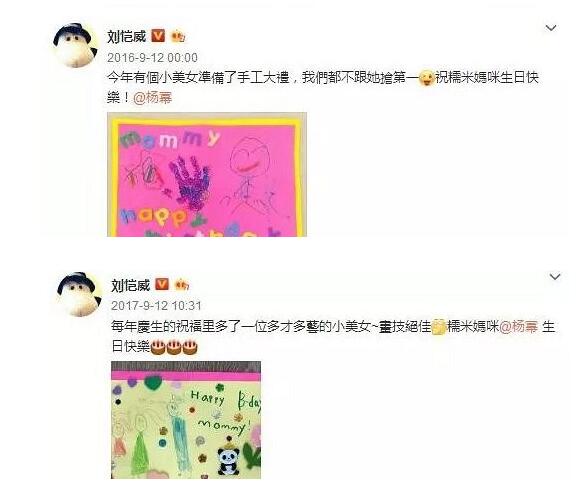The width and height of the screenshot is (580, 487).
Task: Open 刘恺威 username link on second post
Action: click(x=130, y=285)
